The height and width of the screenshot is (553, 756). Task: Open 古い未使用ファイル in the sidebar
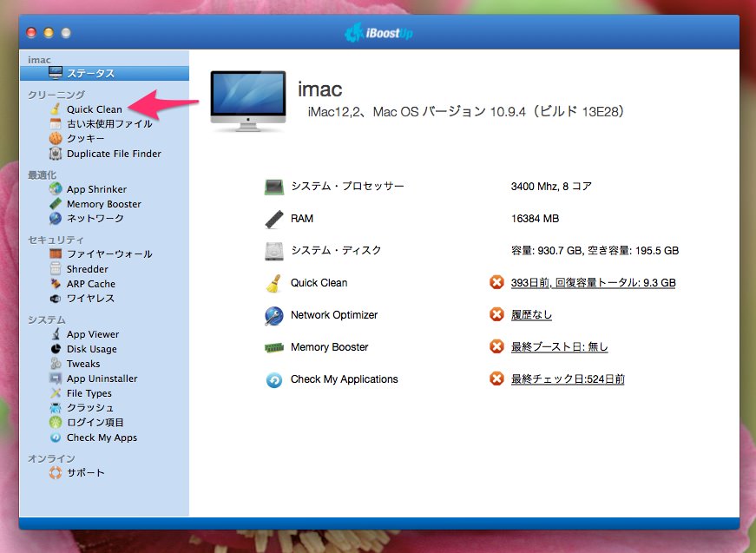109,124
